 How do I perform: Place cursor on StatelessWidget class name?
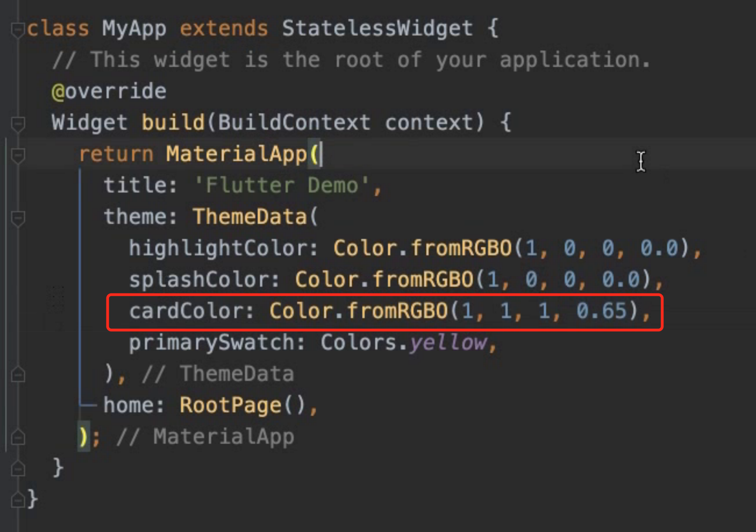[x=377, y=28]
